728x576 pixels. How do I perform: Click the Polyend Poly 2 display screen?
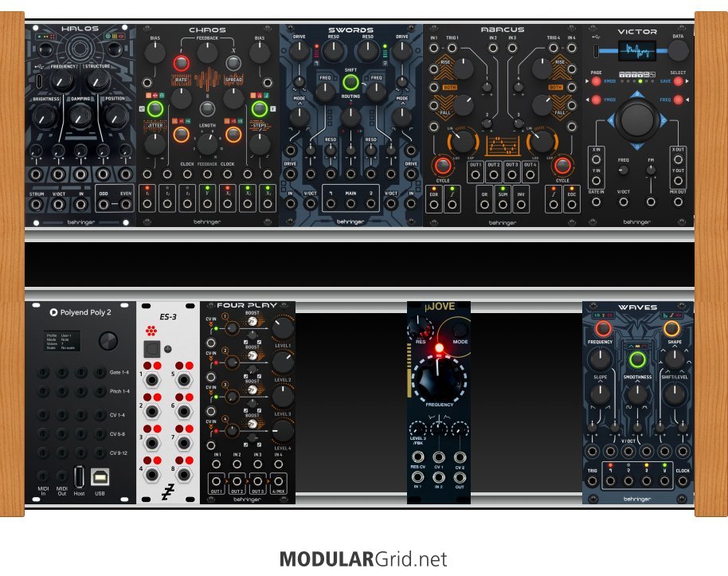62,342
